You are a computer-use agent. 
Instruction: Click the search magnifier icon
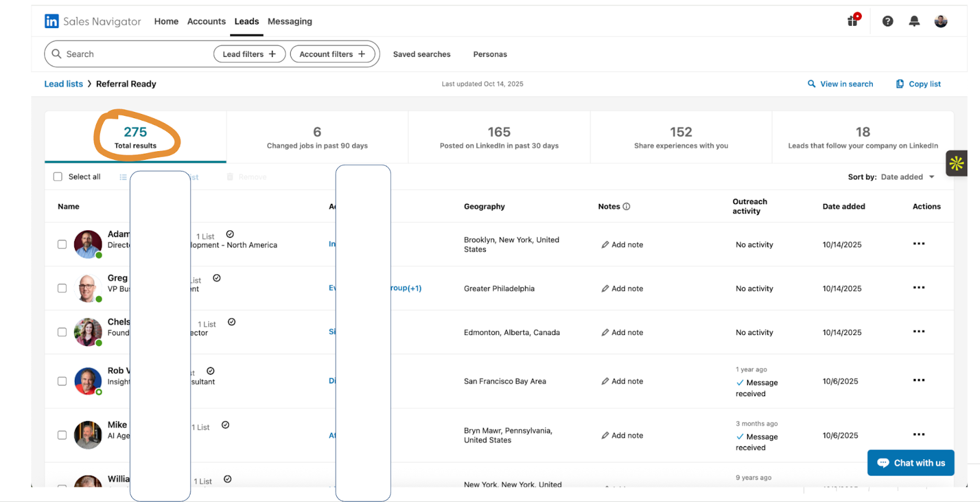coord(56,54)
